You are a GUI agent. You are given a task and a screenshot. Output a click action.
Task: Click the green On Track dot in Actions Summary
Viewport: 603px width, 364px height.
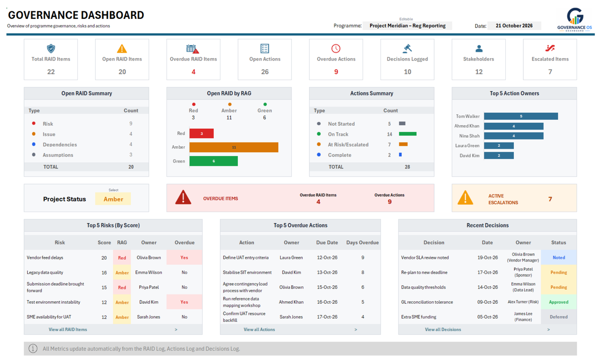[x=319, y=134]
